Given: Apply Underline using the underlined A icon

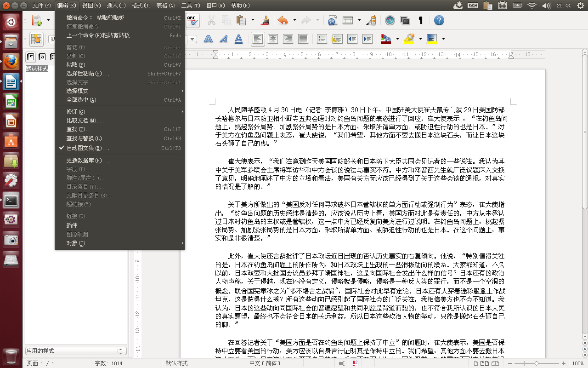Looking at the screenshot, I should (238, 39).
